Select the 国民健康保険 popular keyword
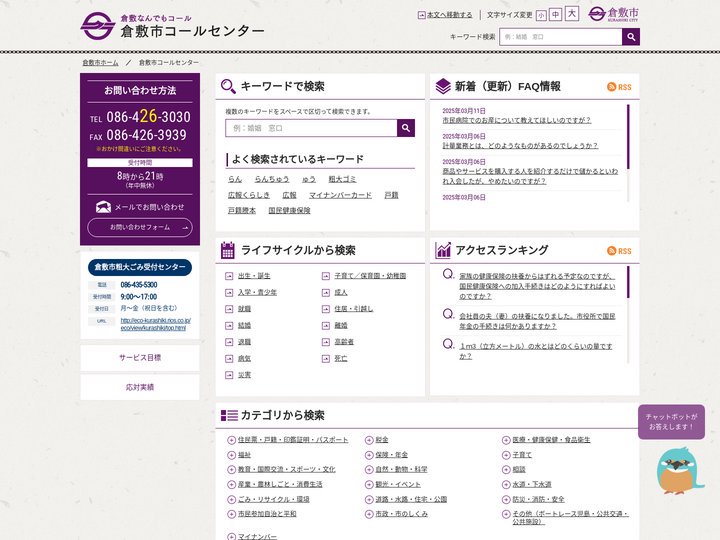Screen dimensions: 720x540 pyautogui.click(x=289, y=210)
